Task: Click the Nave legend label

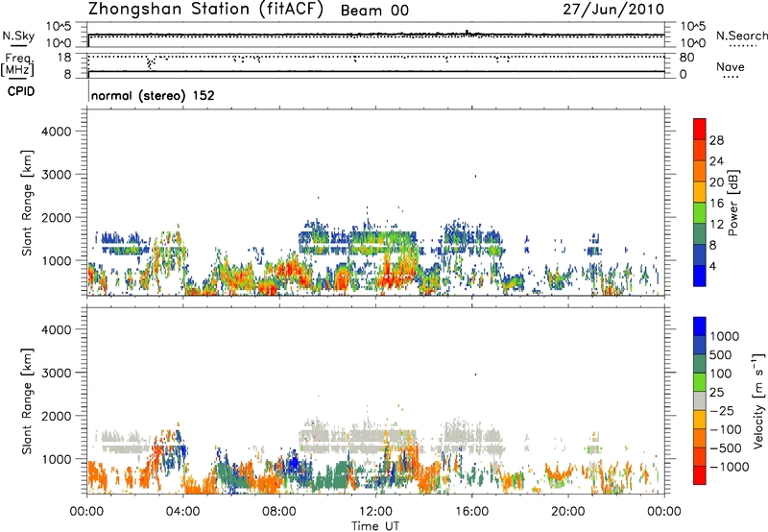Action: [x=731, y=66]
